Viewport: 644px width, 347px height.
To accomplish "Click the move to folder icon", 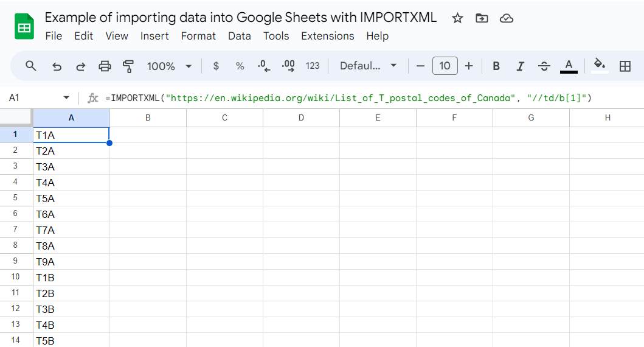I will (x=482, y=18).
